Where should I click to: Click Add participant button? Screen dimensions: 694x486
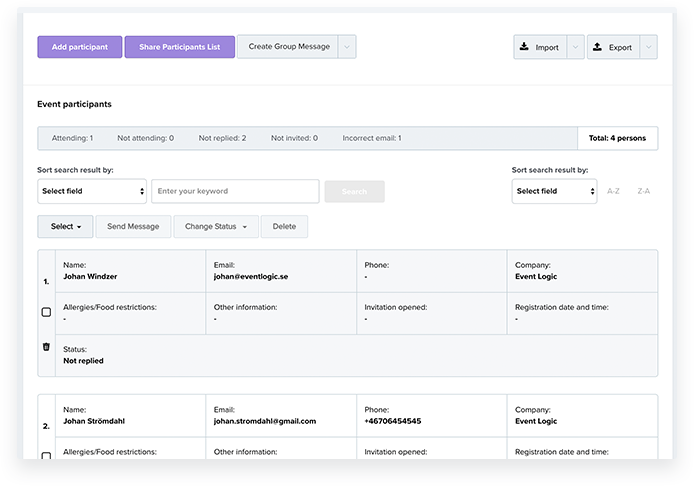coord(80,47)
